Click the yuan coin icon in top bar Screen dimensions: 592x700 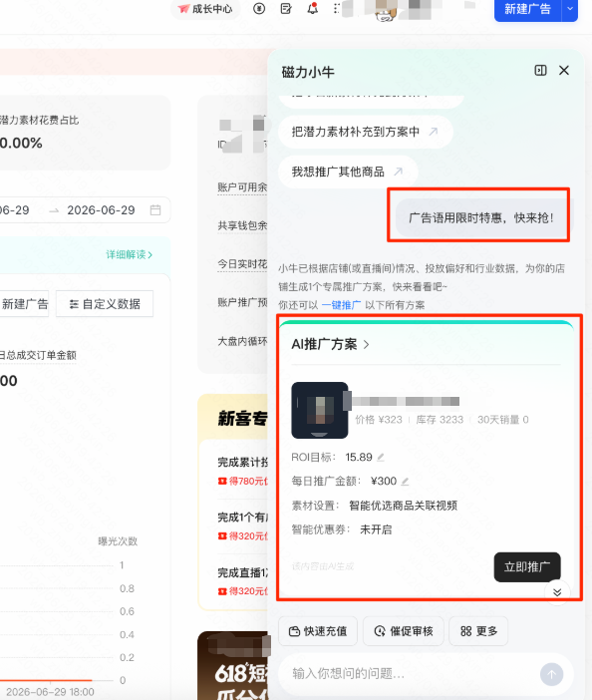pos(259,9)
